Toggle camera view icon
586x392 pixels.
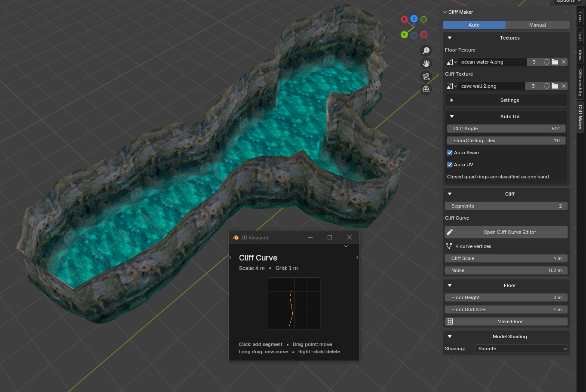pyautogui.click(x=426, y=77)
